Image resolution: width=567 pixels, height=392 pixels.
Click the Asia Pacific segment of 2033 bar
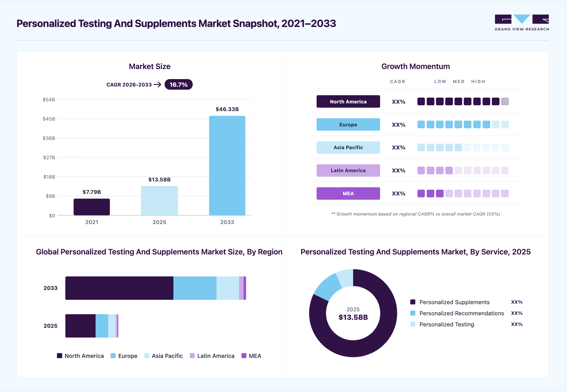pos(228,288)
